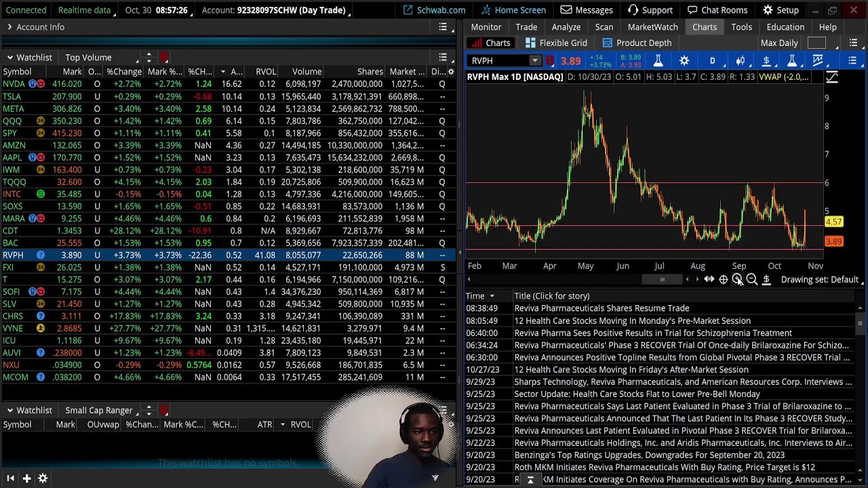The image size is (868, 488).
Task: Open the Schwab.com link
Action: (x=434, y=10)
